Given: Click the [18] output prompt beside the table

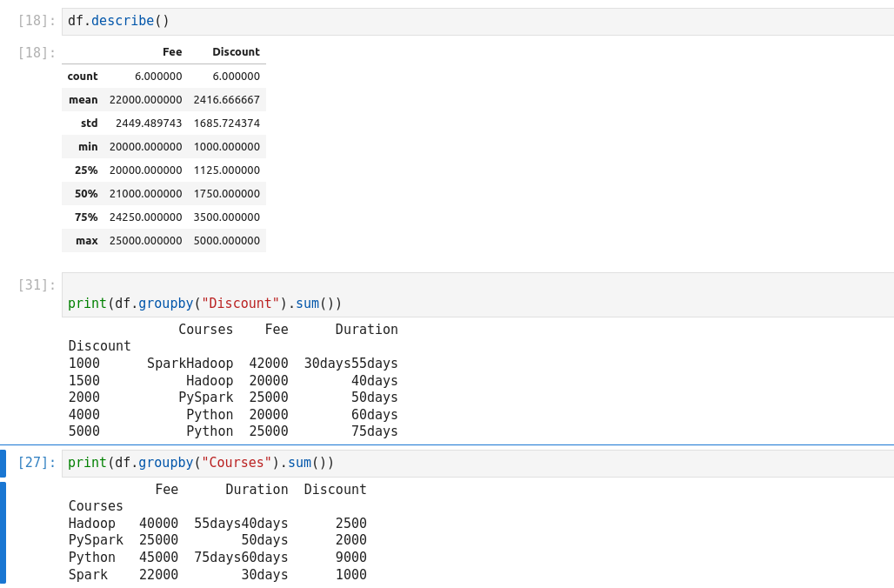Looking at the screenshot, I should pyautogui.click(x=37, y=52).
